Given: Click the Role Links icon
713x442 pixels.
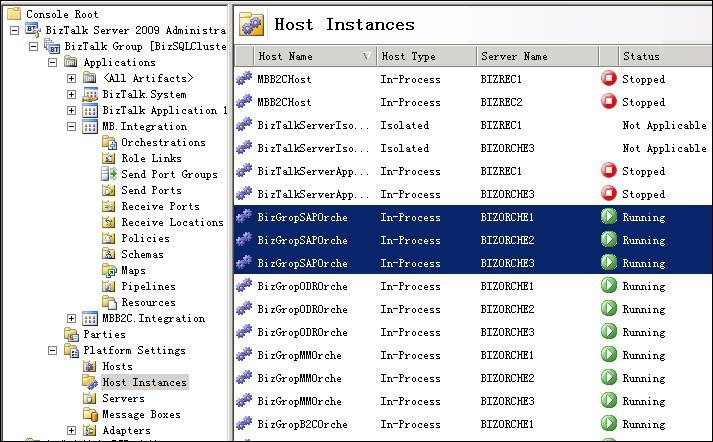Looking at the screenshot, I should click(109, 158).
